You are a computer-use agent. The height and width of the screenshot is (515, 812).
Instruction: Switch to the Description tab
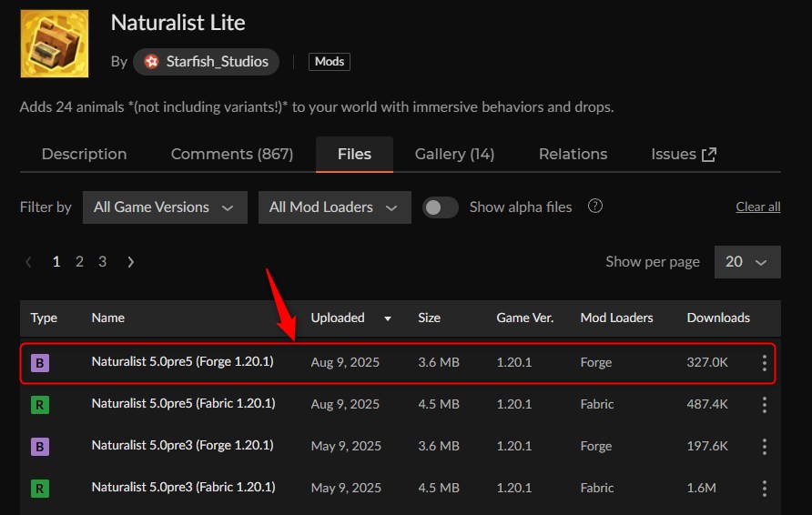84,155
